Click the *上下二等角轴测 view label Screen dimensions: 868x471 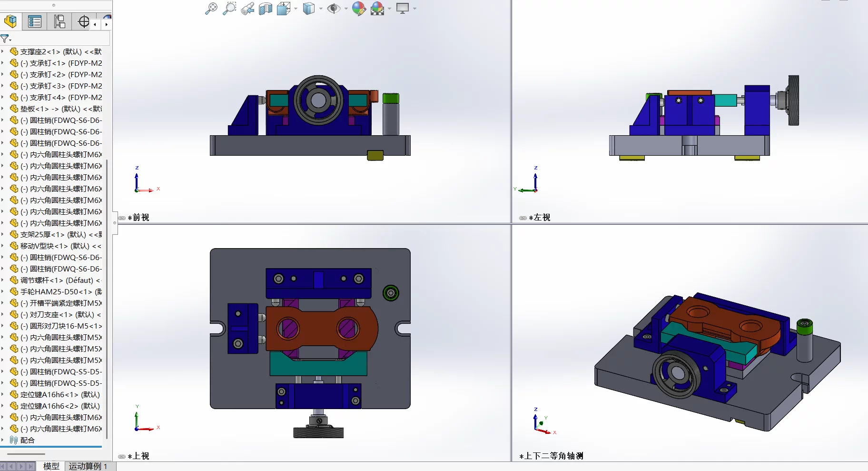coord(552,456)
